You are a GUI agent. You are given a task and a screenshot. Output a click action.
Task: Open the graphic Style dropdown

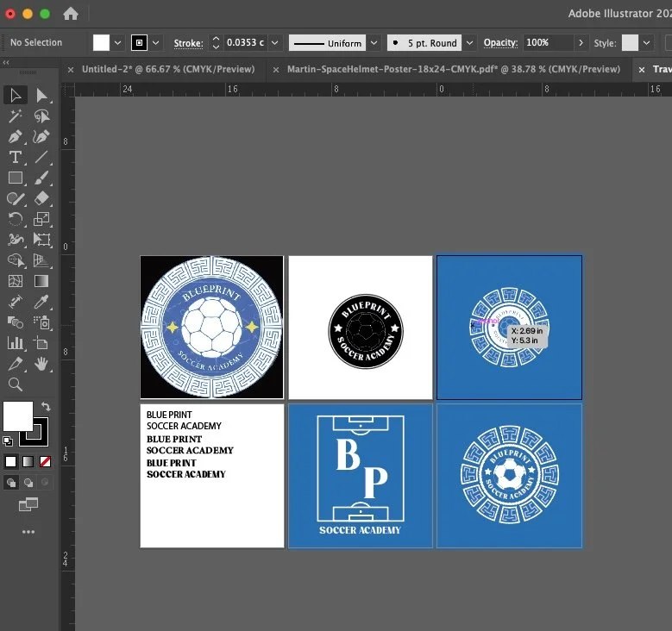click(x=647, y=43)
